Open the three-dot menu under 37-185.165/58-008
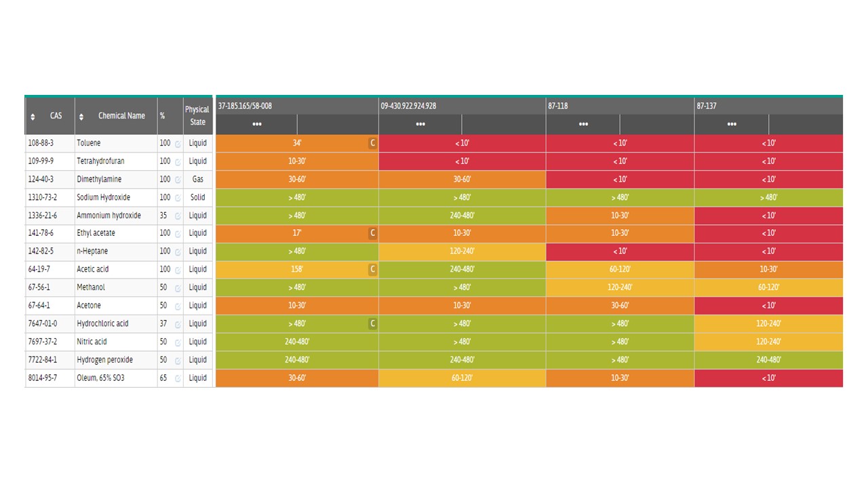The width and height of the screenshot is (868, 488). [x=257, y=125]
